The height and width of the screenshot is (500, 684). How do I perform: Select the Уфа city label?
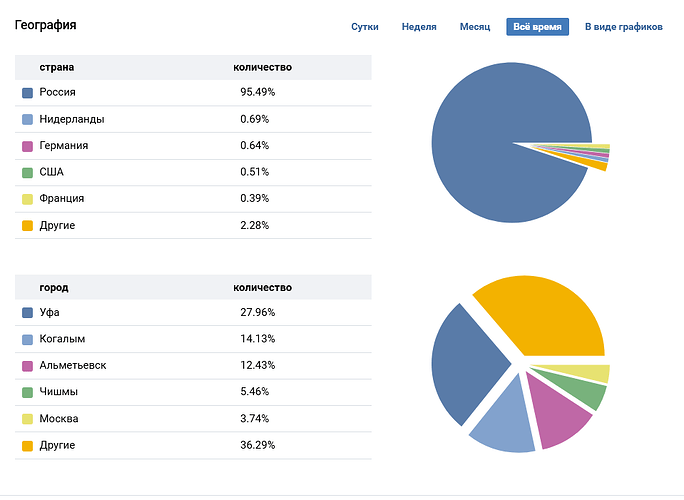[x=49, y=312]
